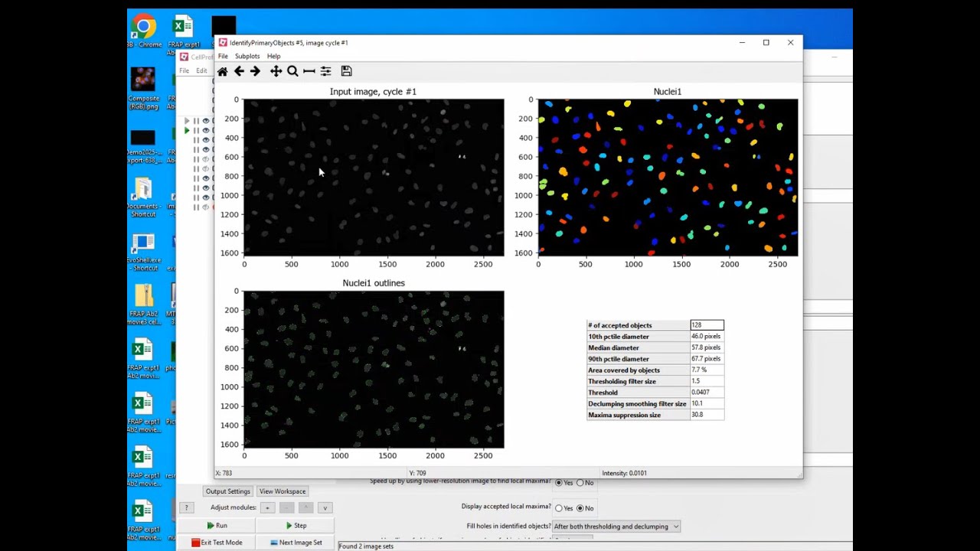Click inside the Nuclei1 outlines plot
Image resolution: width=980 pixels, height=551 pixels.
coord(374,370)
